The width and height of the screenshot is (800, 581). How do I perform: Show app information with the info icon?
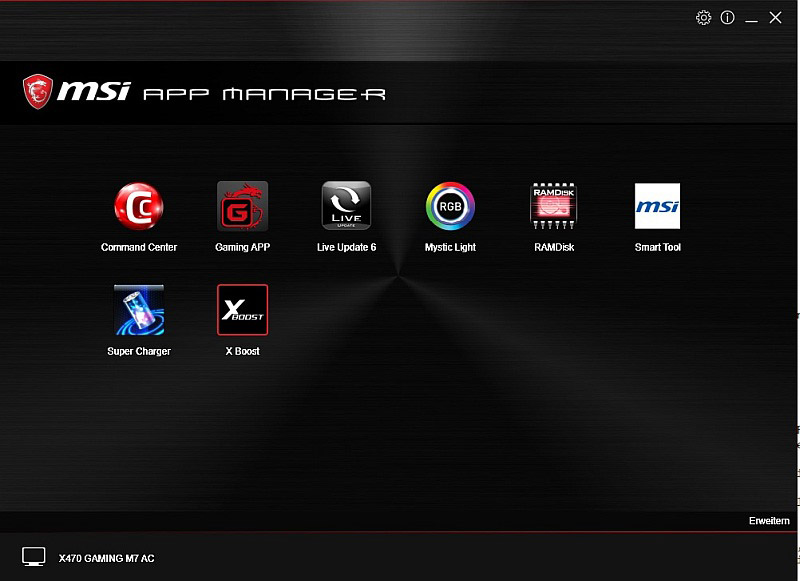click(x=727, y=18)
